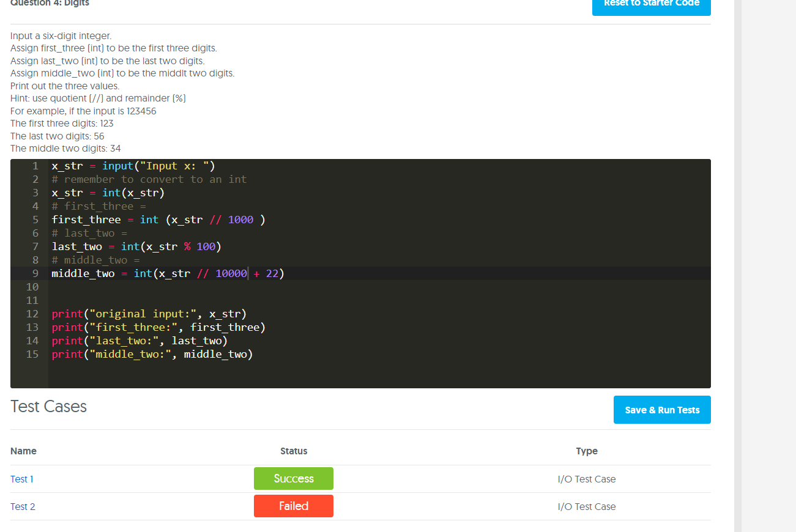Click the "The middle two digits: 34" text
Viewport: 796px width, 532px height.
65,149
